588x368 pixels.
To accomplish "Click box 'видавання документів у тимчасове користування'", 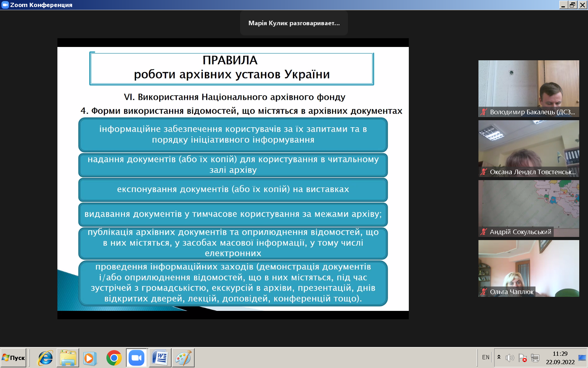I will coord(233,214).
